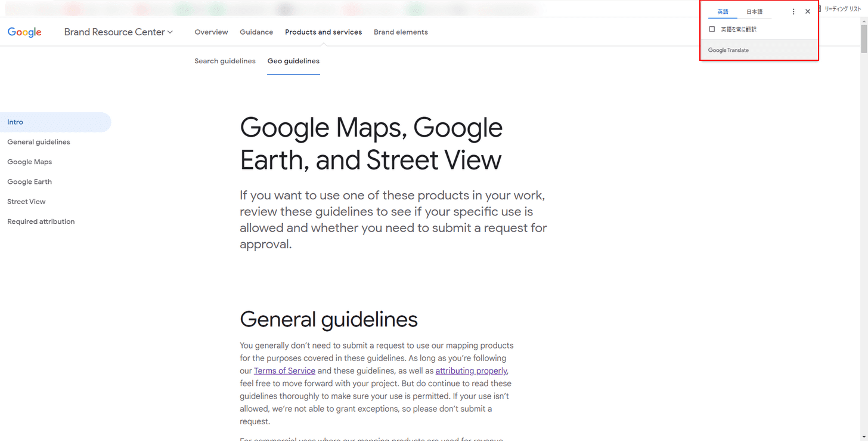Click the intro paragraph starting 'If you want to use'
Image resolution: width=868 pixels, height=441 pixels.
[x=393, y=220]
